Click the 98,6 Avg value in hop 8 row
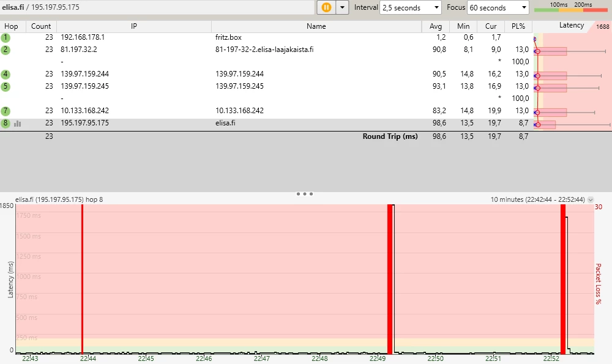Screen dimensions: 612x364 click(x=439, y=123)
